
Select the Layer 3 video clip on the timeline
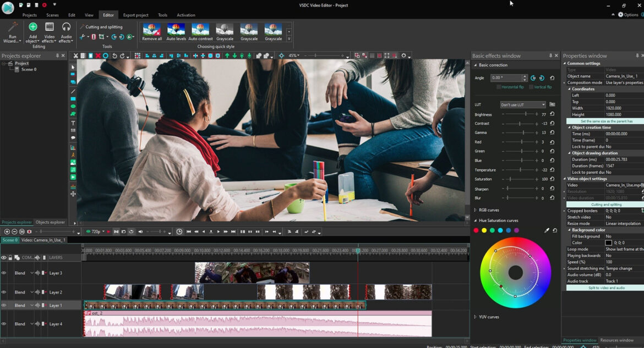252,273
